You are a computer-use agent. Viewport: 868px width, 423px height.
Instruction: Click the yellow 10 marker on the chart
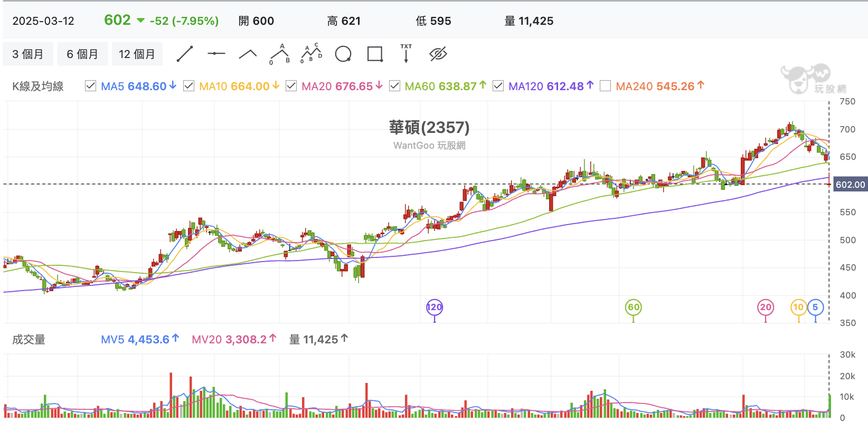coord(798,307)
